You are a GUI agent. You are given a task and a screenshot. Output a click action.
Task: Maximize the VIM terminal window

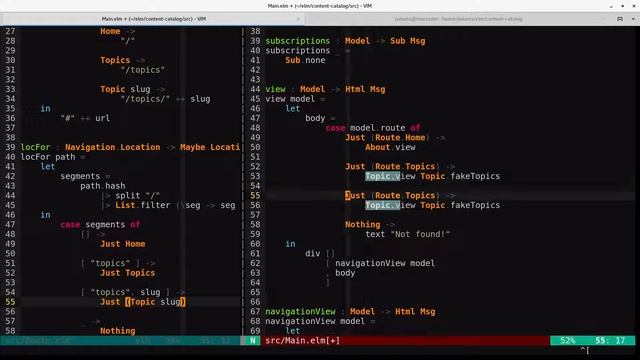point(622,6)
